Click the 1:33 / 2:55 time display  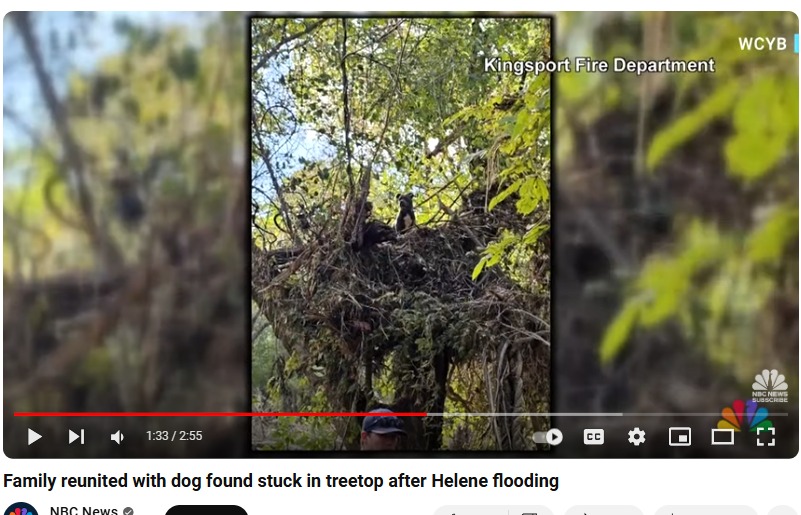[174, 436]
